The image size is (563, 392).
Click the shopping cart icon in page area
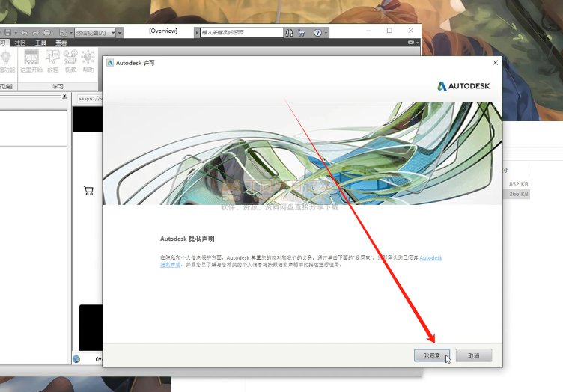(x=88, y=191)
